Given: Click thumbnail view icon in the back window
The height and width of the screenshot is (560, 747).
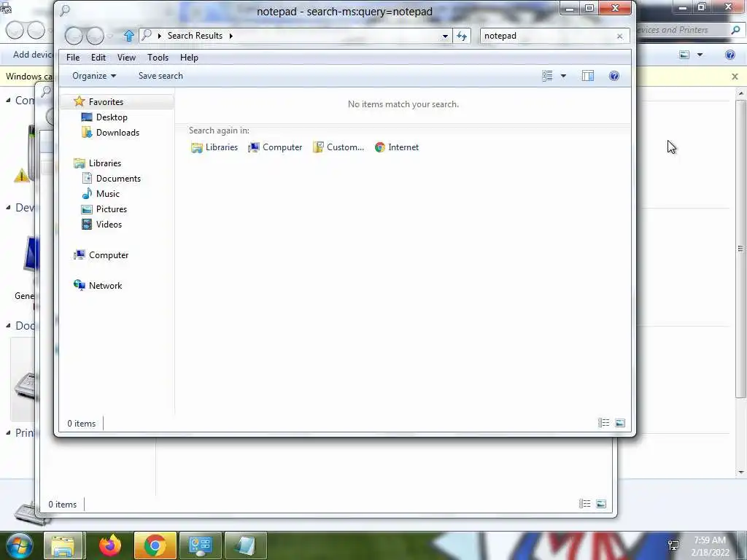Looking at the screenshot, I should pyautogui.click(x=601, y=503).
